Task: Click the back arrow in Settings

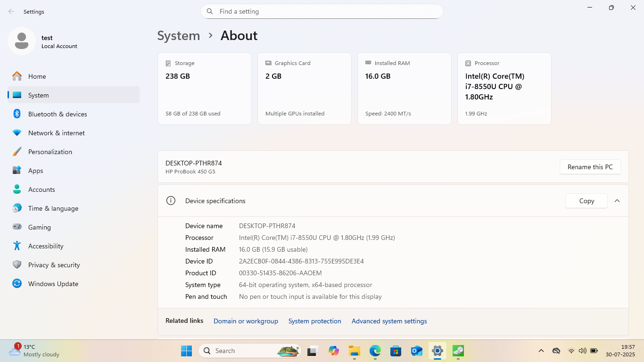Action: (11, 12)
